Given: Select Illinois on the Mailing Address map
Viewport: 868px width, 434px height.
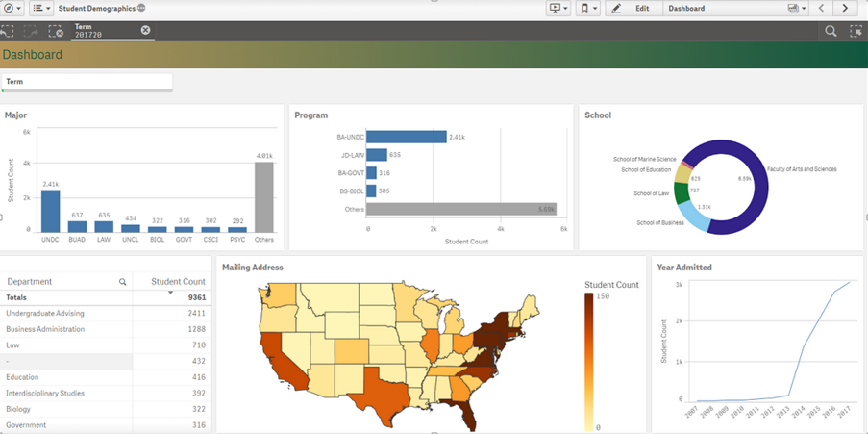Looking at the screenshot, I should 429,346.
